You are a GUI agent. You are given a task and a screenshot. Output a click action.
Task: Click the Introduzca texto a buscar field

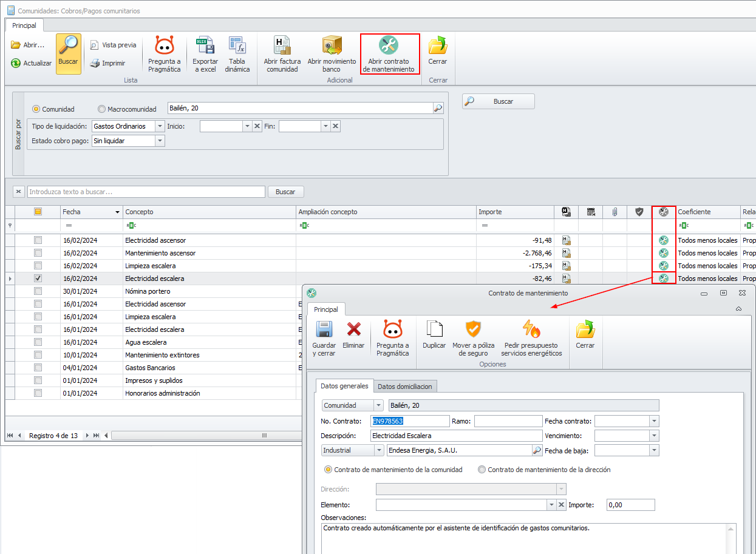point(146,192)
